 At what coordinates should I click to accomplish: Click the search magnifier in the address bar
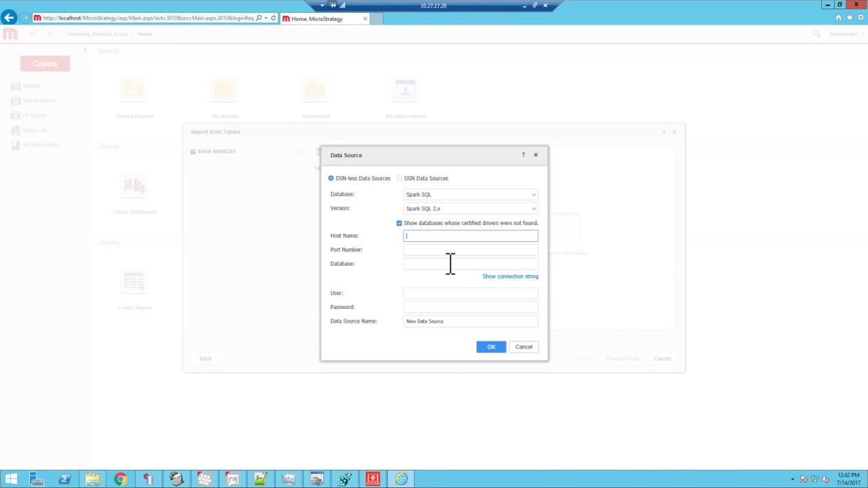[x=259, y=18]
